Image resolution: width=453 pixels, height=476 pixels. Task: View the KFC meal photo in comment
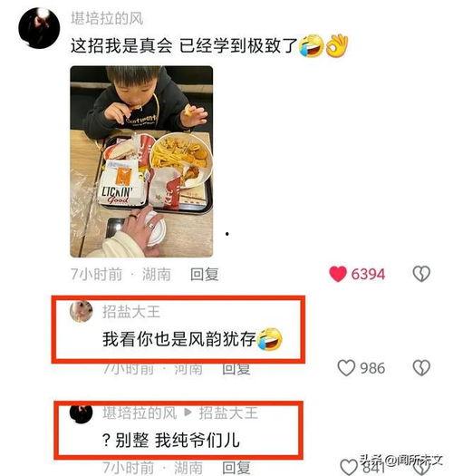pos(141,161)
